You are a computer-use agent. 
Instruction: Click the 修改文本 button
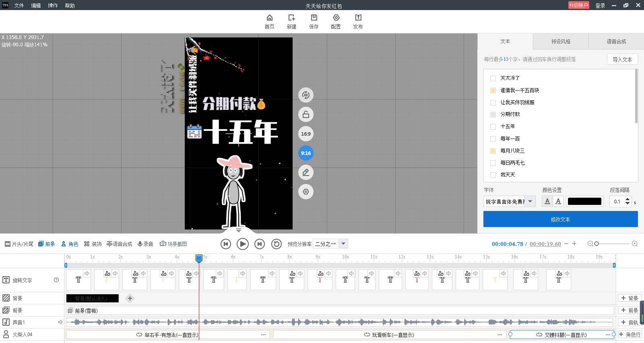[x=560, y=219]
